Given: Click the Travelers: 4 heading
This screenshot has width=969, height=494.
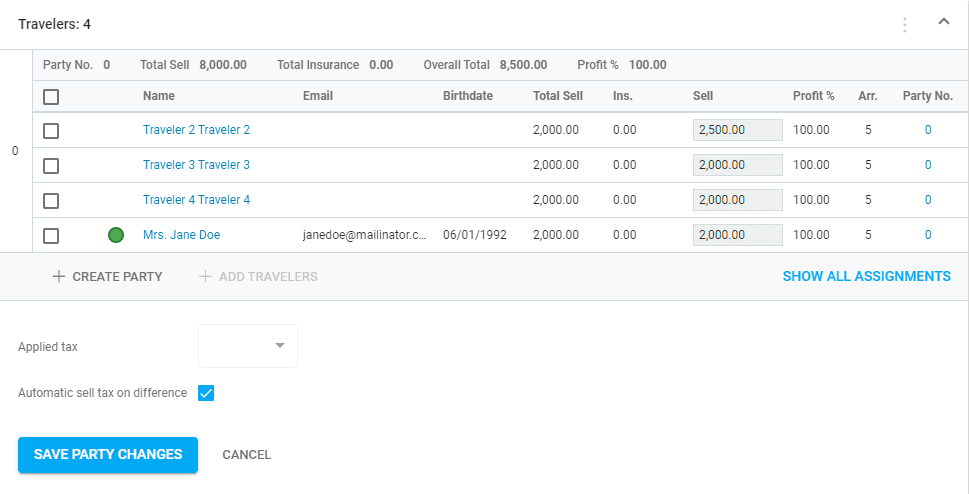Looking at the screenshot, I should [54, 25].
